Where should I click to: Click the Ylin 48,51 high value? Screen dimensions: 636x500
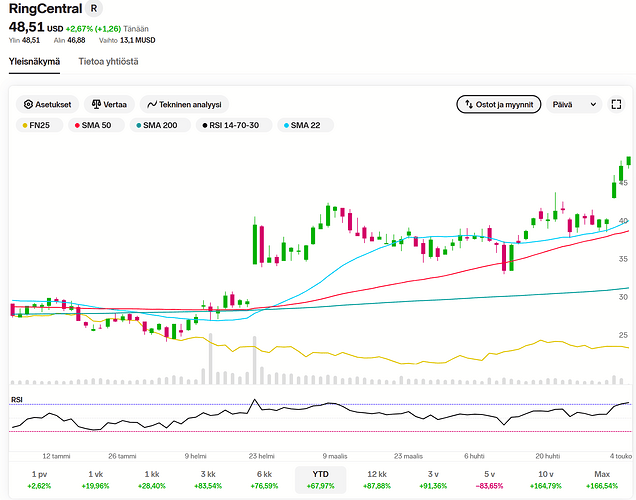click(x=24, y=40)
